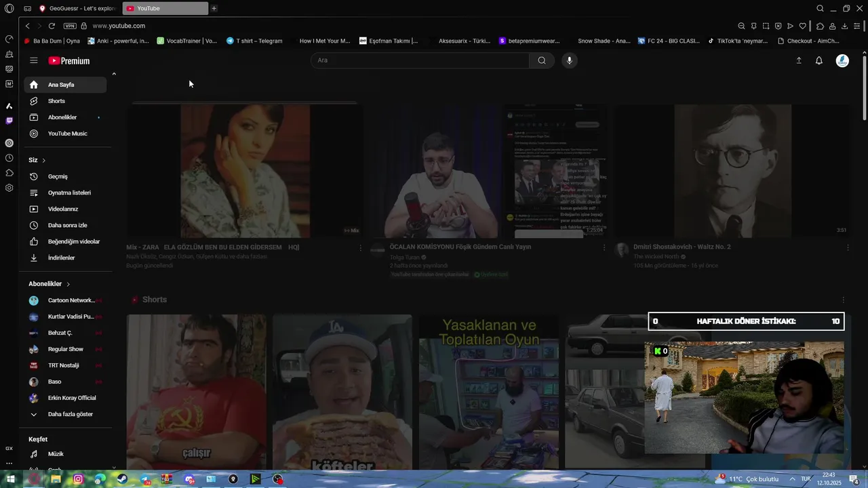
Task: Open the YouTube hamburger guide menu
Action: point(33,60)
